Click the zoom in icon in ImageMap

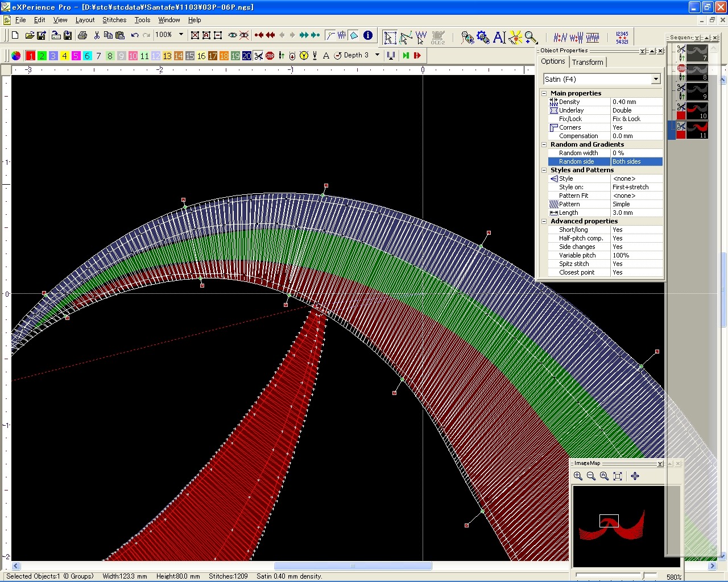coord(578,476)
